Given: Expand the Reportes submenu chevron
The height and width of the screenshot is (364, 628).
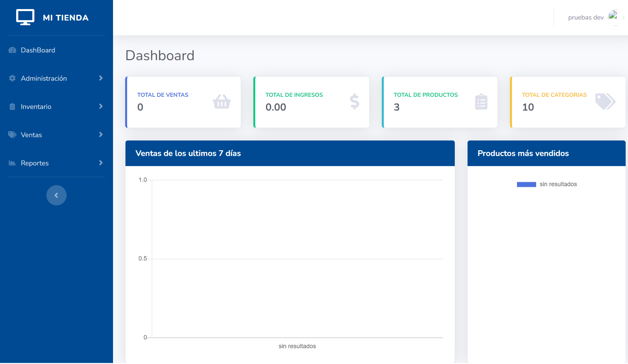Looking at the screenshot, I should click(101, 163).
